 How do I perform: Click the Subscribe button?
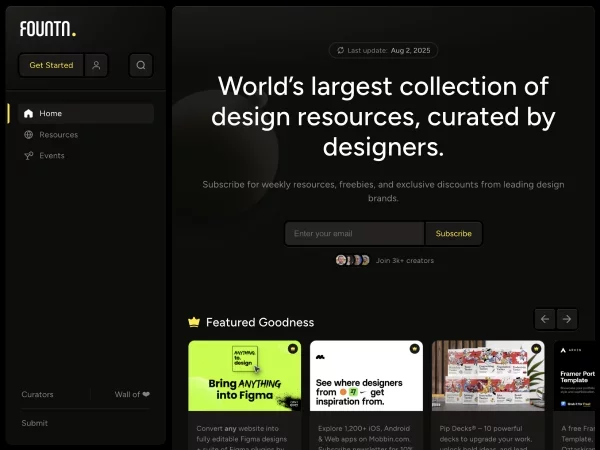coord(453,233)
